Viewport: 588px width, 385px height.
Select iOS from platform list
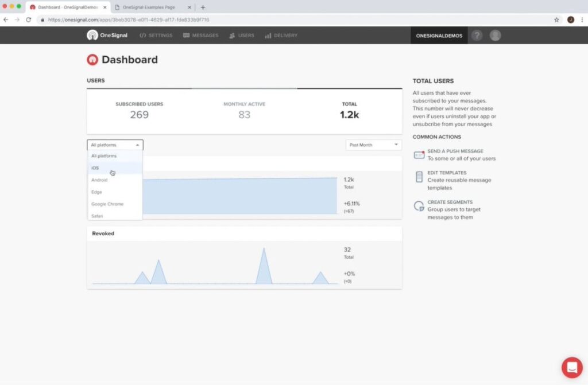(x=95, y=168)
